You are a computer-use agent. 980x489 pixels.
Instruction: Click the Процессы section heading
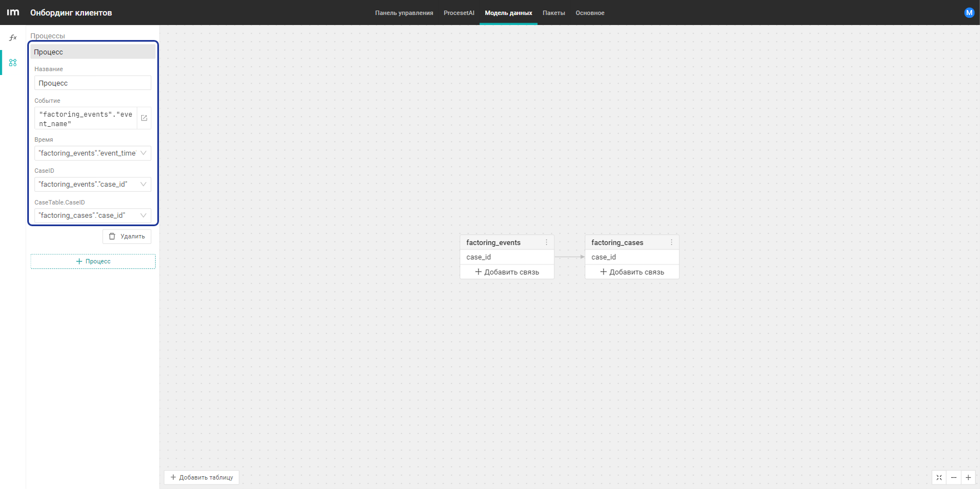pos(48,36)
